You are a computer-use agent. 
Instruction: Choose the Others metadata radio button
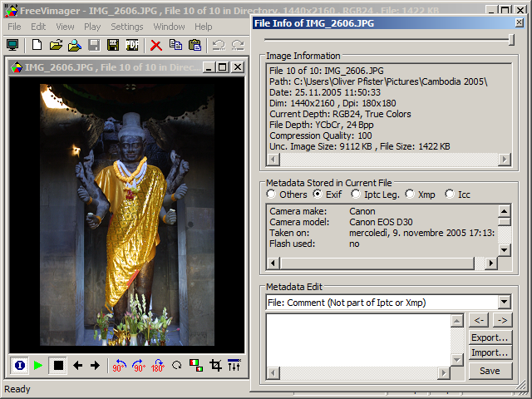coord(271,195)
